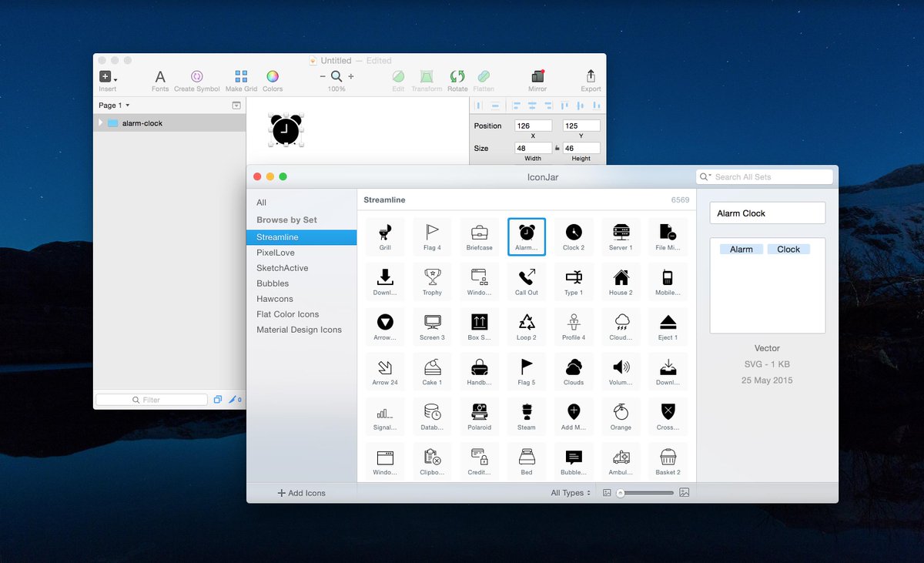Click Rotate in Sketch toolbar
Screen dimensions: 924x563
(457, 80)
